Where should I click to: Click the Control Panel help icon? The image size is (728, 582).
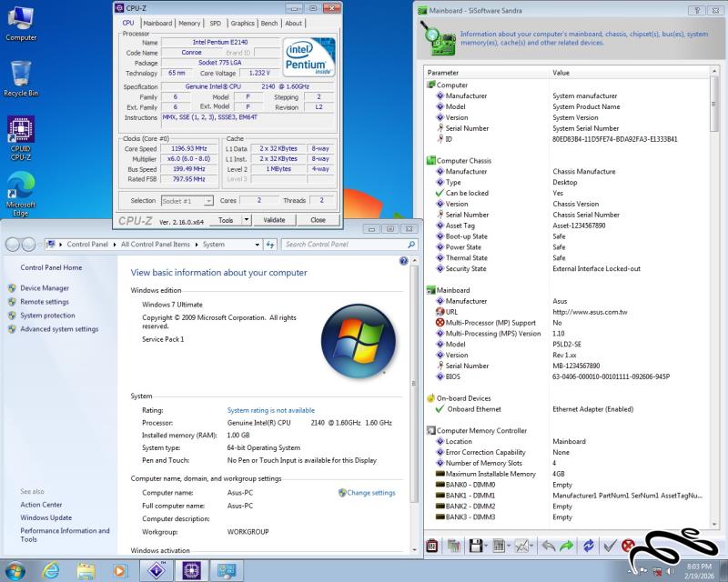tap(404, 261)
